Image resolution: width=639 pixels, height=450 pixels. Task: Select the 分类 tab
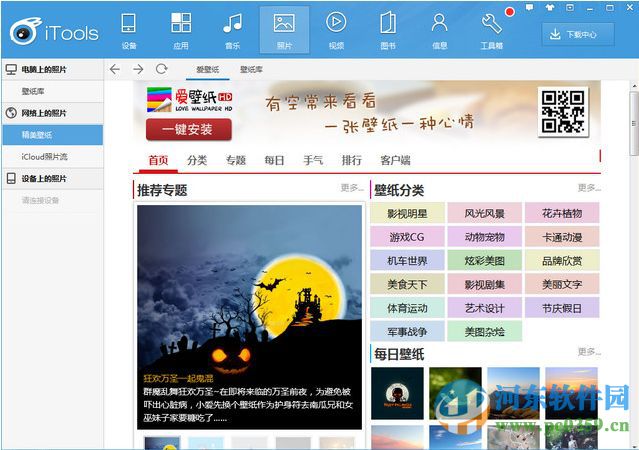[x=197, y=160]
